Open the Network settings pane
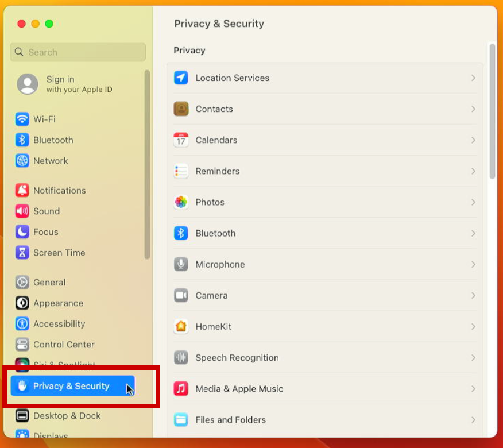Viewport: 503px width, 448px height. point(51,161)
